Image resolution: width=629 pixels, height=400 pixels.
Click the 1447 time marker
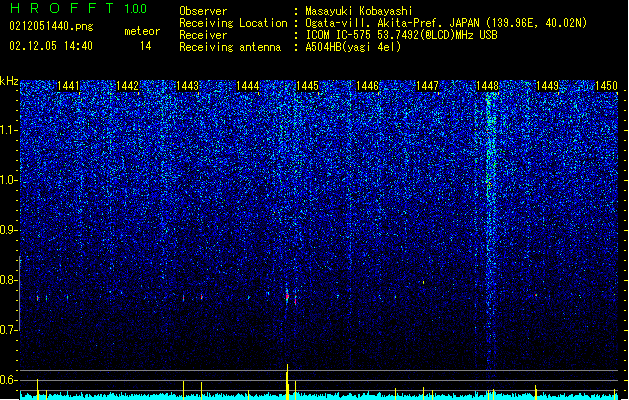pyautogui.click(x=428, y=86)
